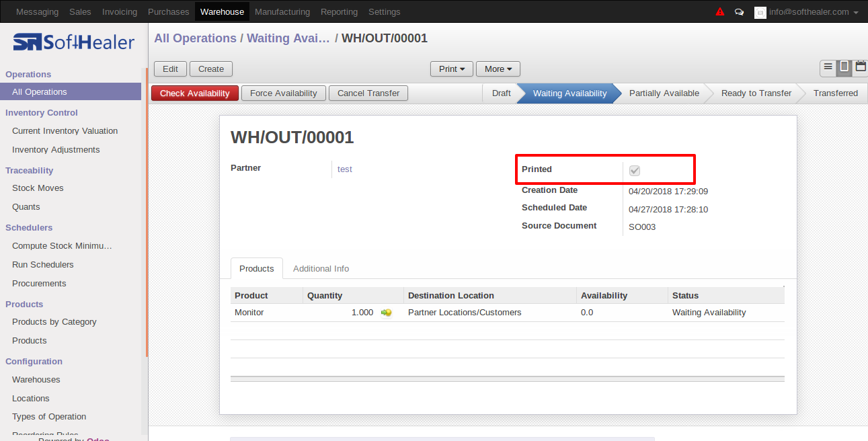Open the info@softhealer.com user menu
Screen dimensions: 868x441
(814, 12)
